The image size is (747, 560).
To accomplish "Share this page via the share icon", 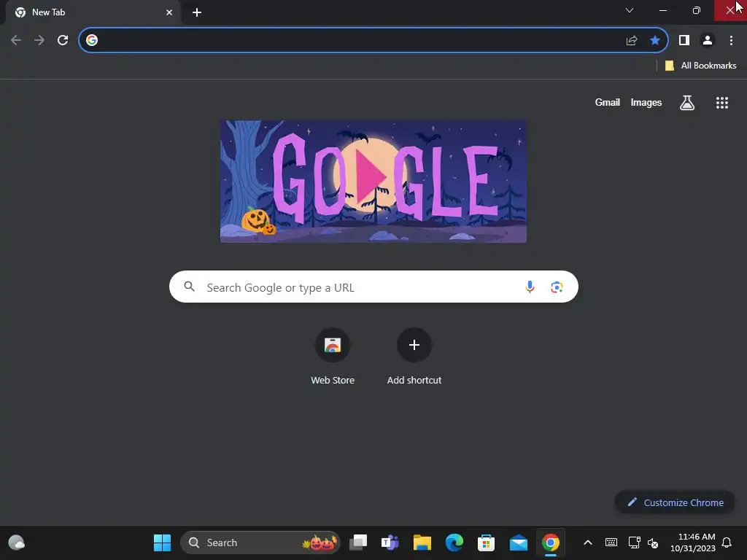I will (632, 41).
